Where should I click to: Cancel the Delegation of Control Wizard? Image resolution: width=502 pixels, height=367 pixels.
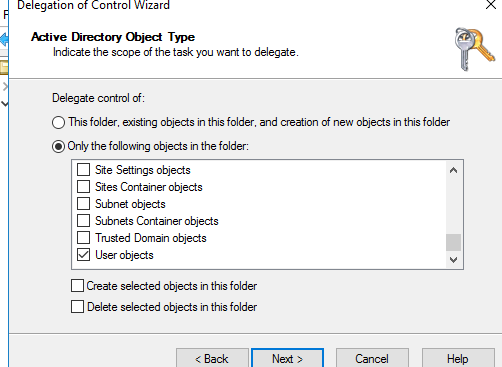[372, 358]
